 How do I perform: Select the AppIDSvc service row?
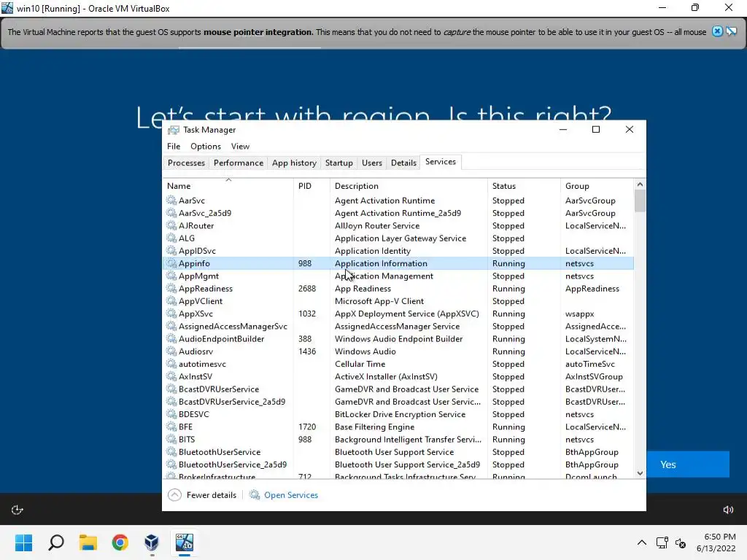pos(398,251)
